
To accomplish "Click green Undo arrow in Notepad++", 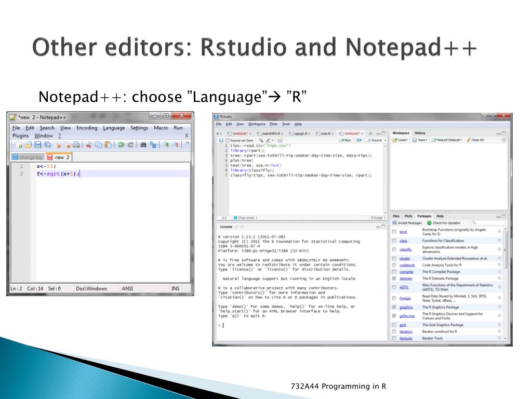I will click(x=121, y=145).
